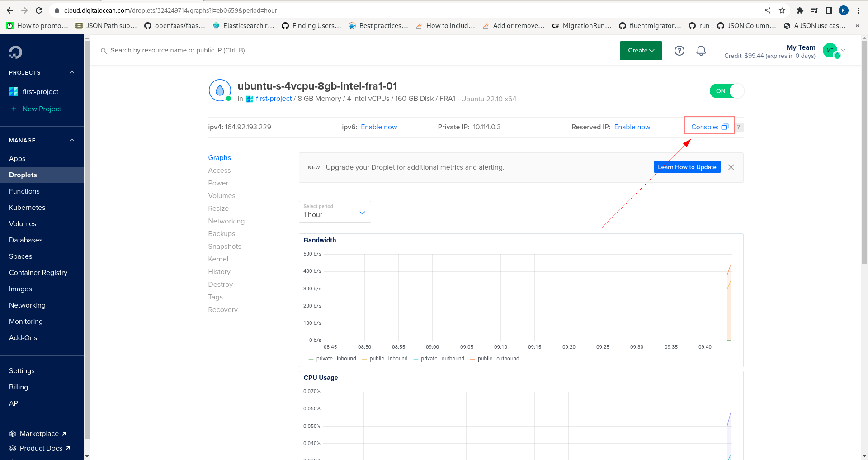The width and height of the screenshot is (868, 460).
Task: Click the search magnifier icon
Action: pos(104,51)
